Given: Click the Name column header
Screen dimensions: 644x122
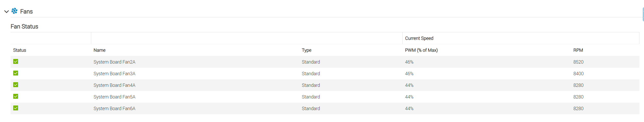Looking at the screenshot, I should (99, 50).
